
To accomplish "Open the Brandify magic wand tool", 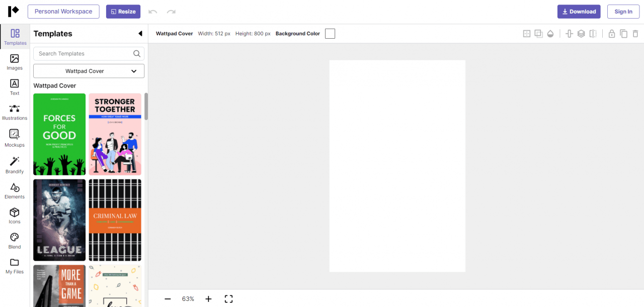I will point(15,164).
